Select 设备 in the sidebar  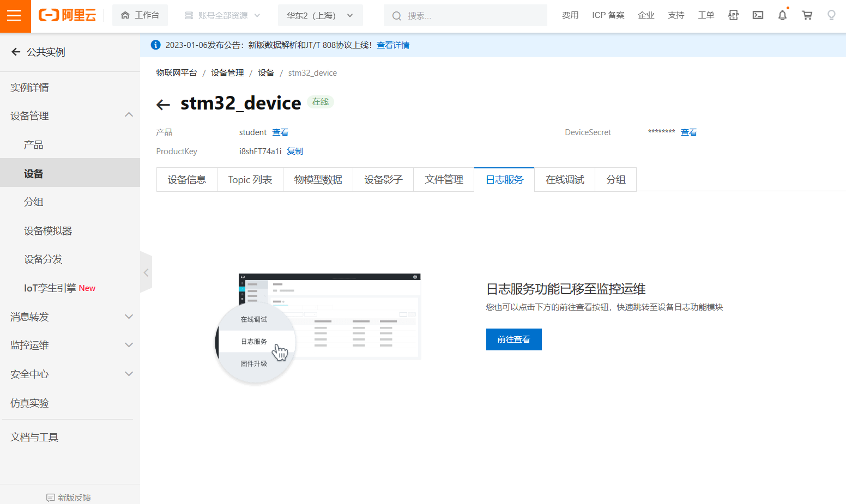tap(70, 173)
